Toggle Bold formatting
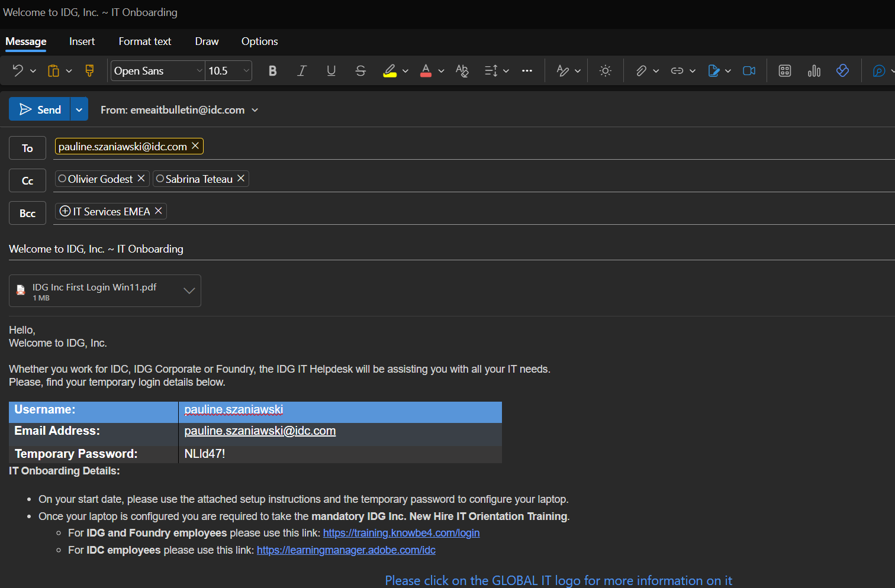This screenshot has width=895, height=588. 272,71
